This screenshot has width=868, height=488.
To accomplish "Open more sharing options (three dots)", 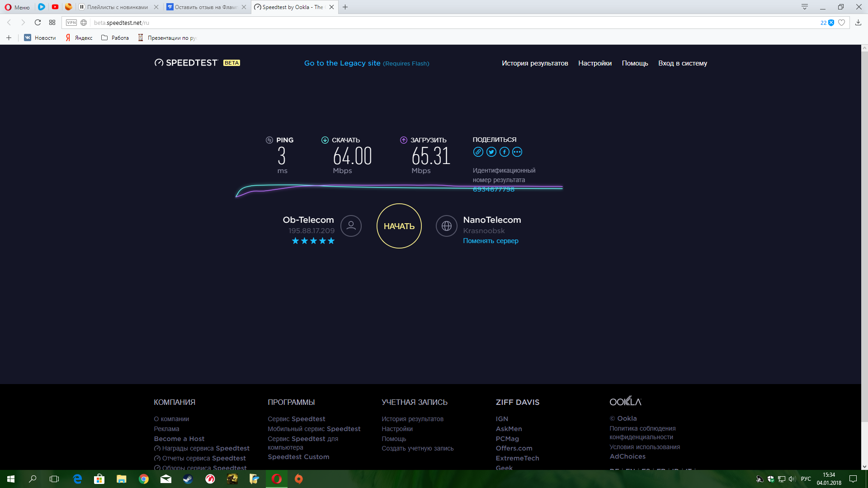I will click(x=517, y=152).
